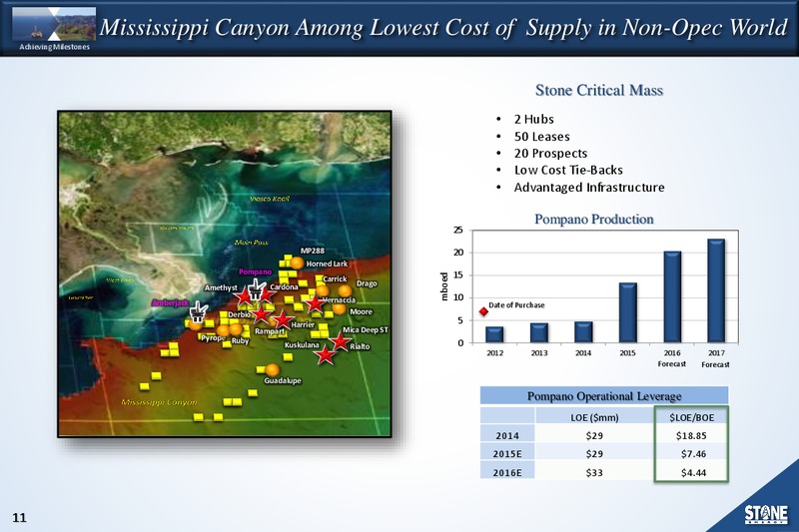Viewport: 799px width, 532px height.
Task: Click the Date of Purchase legend text
Action: point(516,305)
